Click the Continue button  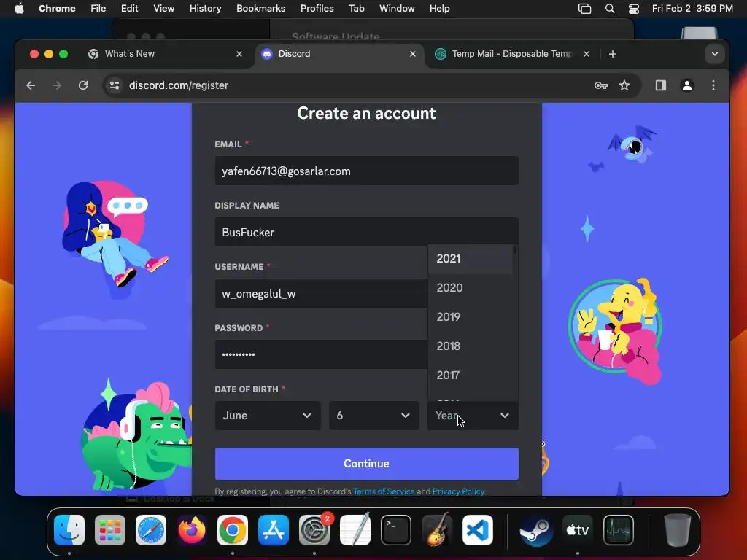coord(366,463)
